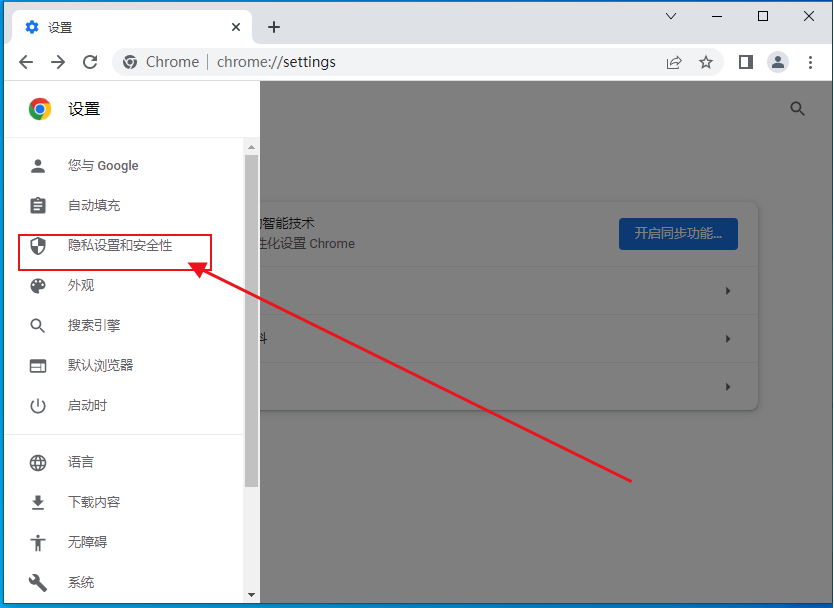The image size is (834, 608).
Task: Open the 您与 Google menu item
Action: click(123, 166)
